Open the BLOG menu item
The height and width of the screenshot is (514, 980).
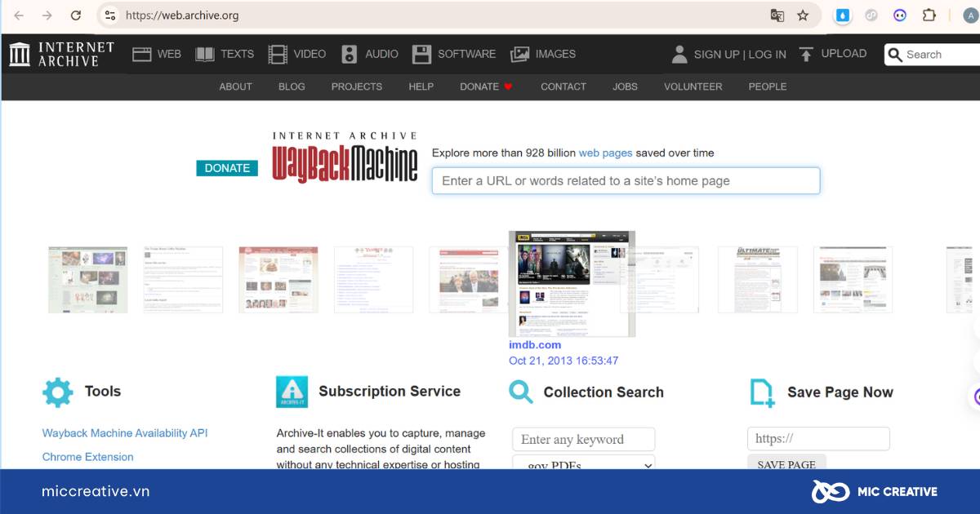coord(292,86)
